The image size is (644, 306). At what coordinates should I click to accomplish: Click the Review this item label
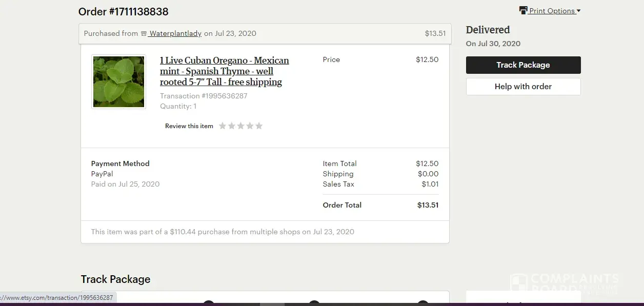(189, 126)
